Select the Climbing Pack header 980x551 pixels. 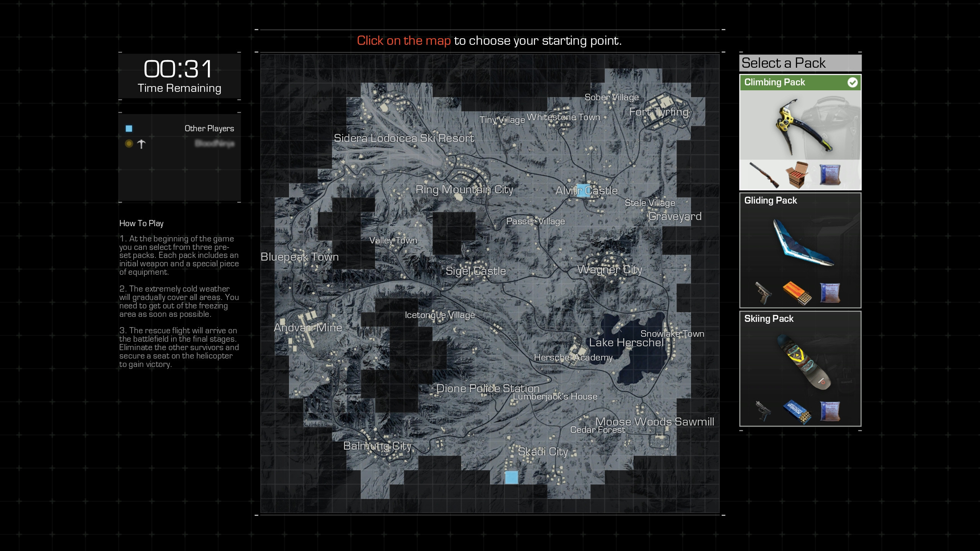(800, 82)
